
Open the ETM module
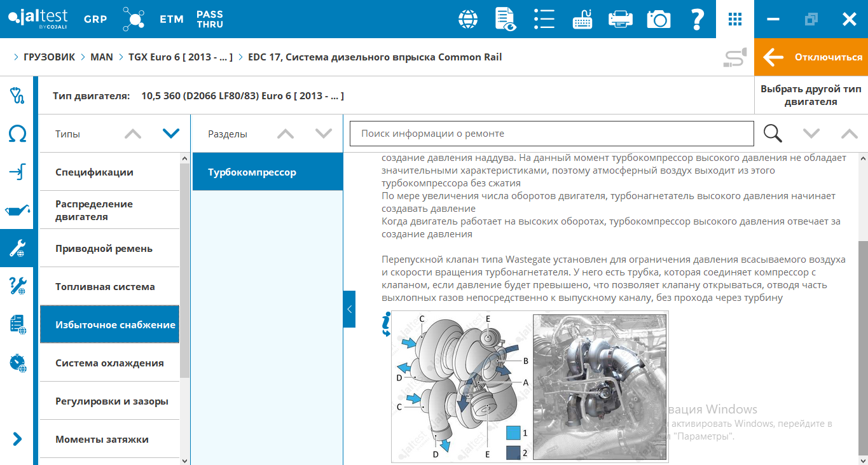tap(172, 19)
